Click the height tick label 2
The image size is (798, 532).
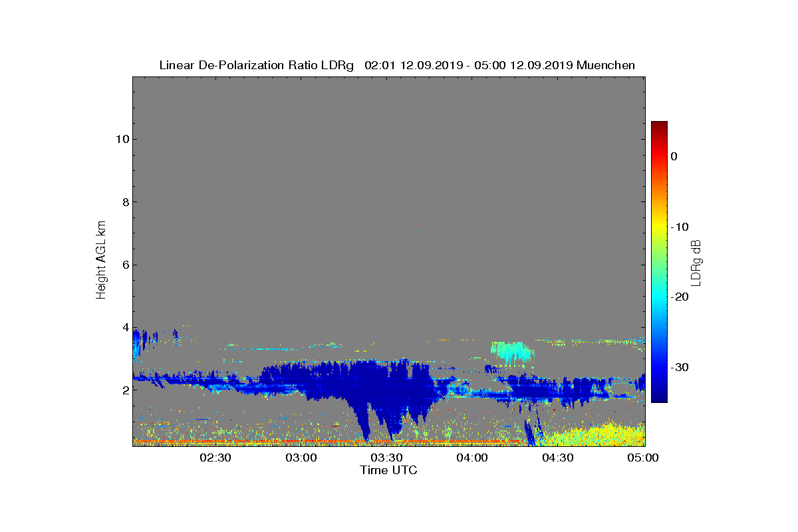tap(124, 390)
